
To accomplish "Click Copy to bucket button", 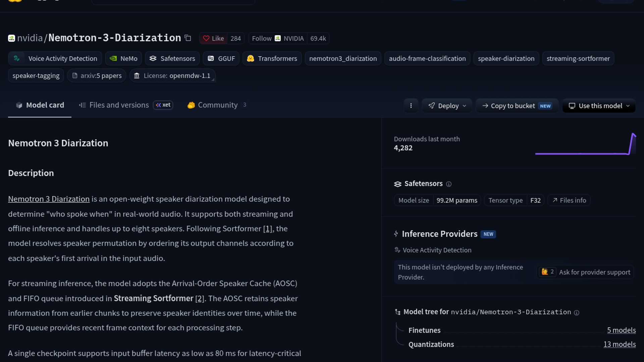I will coord(517,106).
